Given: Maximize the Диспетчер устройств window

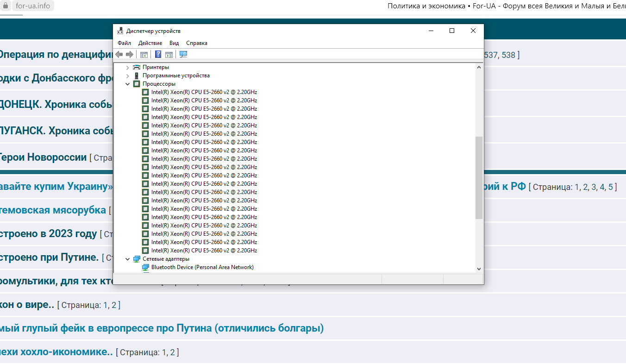Looking at the screenshot, I should click(x=452, y=31).
